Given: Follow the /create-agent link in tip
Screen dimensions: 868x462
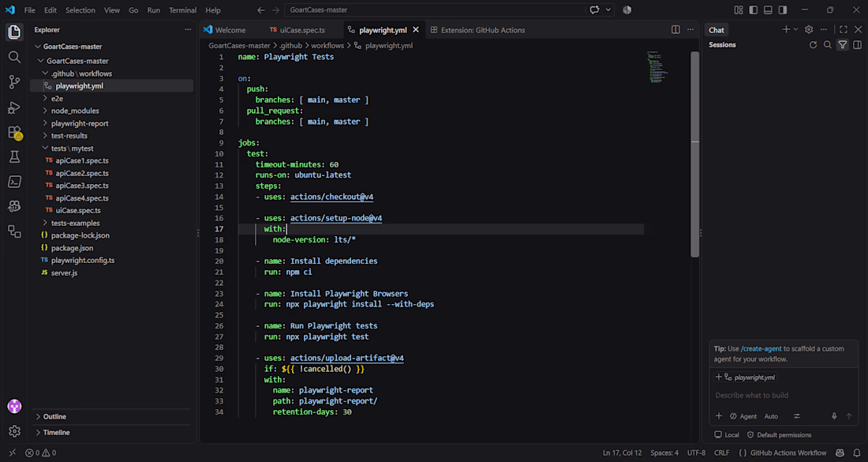Looking at the screenshot, I should coord(761,349).
